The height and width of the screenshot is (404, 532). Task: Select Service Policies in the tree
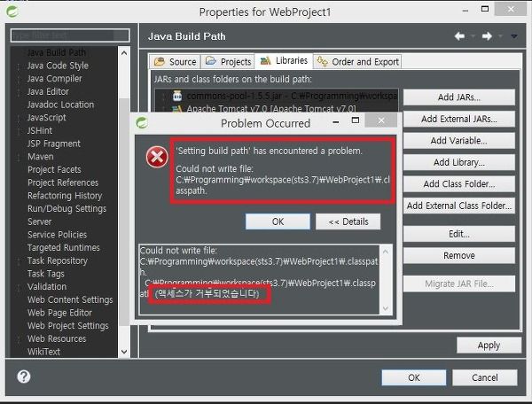pos(57,235)
